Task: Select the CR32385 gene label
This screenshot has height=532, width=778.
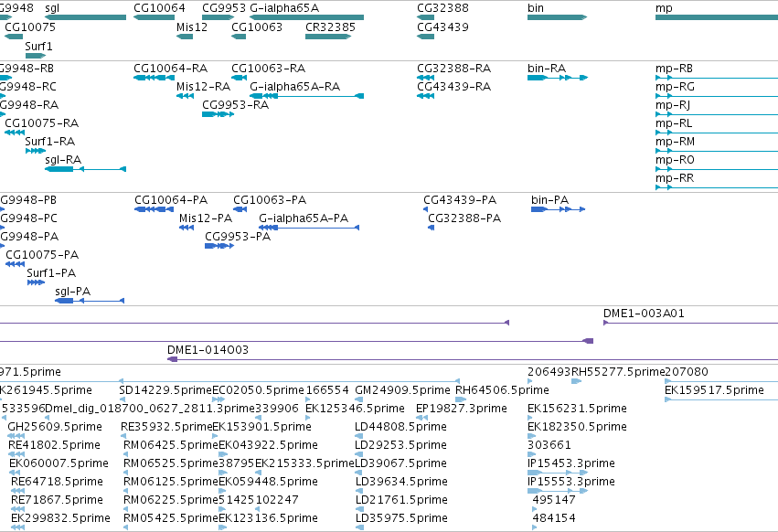Action: [330, 27]
